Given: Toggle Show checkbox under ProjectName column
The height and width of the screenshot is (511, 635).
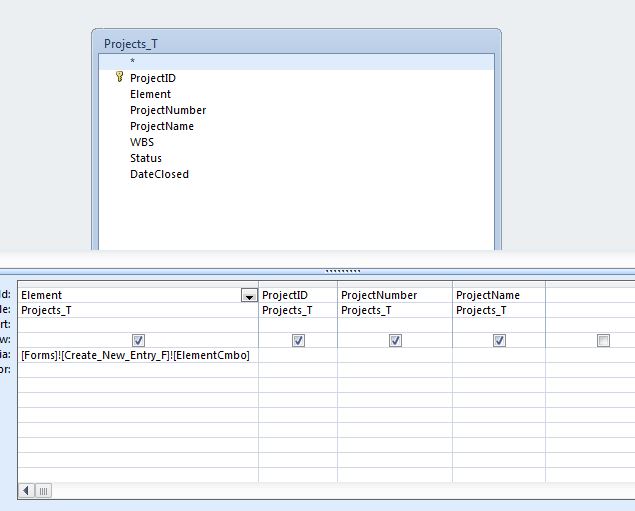Looking at the screenshot, I should (x=499, y=341).
